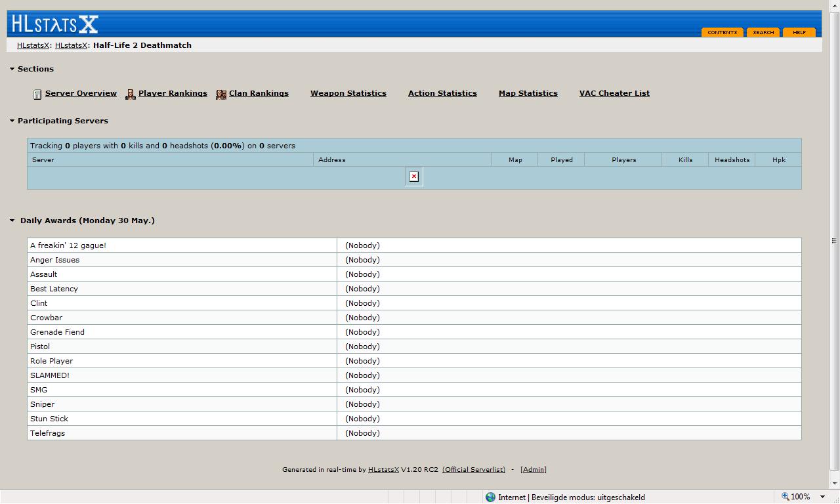
Task: Open the Search tab
Action: [x=763, y=32]
